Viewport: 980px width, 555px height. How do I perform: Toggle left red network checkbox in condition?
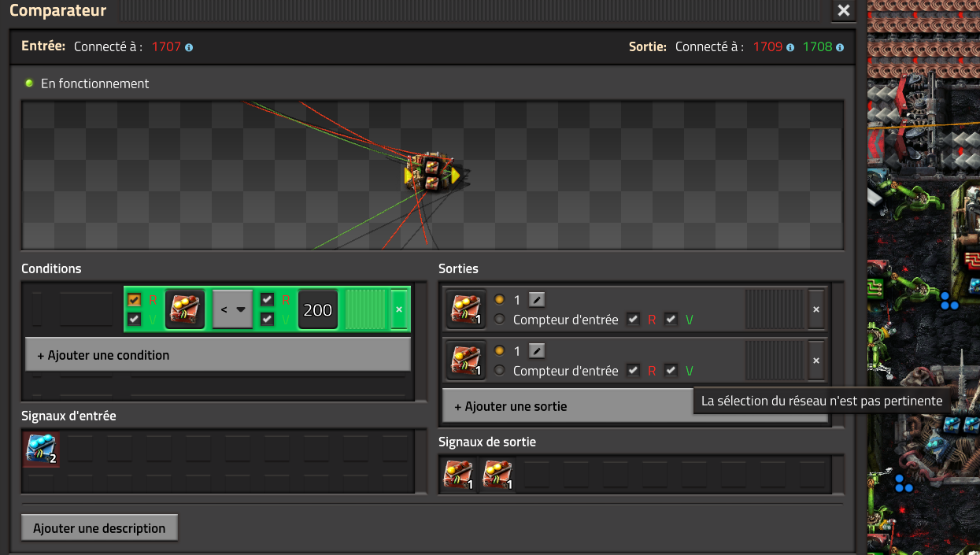[134, 300]
